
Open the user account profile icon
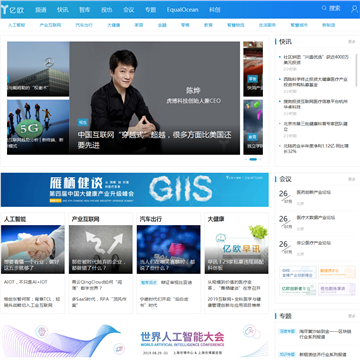click(354, 9)
